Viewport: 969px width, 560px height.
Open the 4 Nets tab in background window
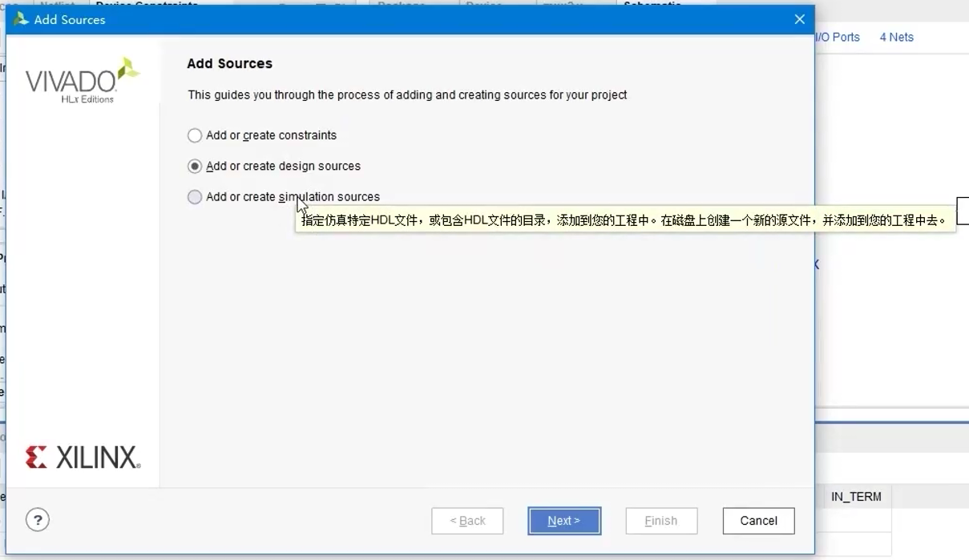coord(896,37)
